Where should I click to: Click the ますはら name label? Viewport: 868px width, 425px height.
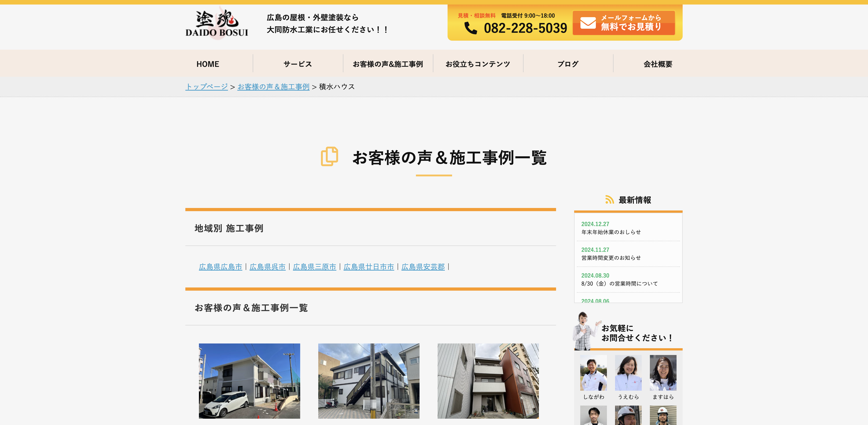[663, 397]
